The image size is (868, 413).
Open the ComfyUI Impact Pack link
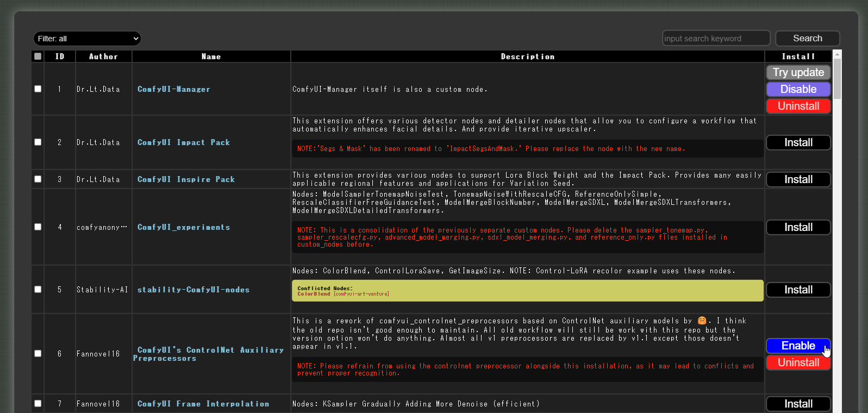click(x=184, y=142)
